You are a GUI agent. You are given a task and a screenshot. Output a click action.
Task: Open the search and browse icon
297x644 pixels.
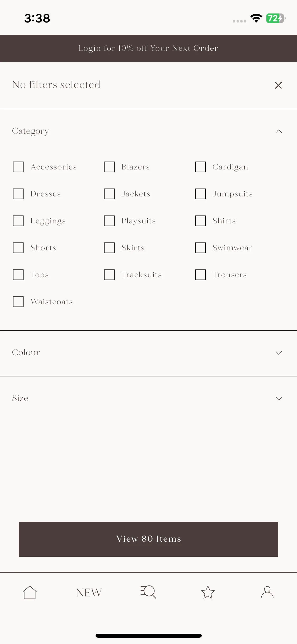[148, 592]
